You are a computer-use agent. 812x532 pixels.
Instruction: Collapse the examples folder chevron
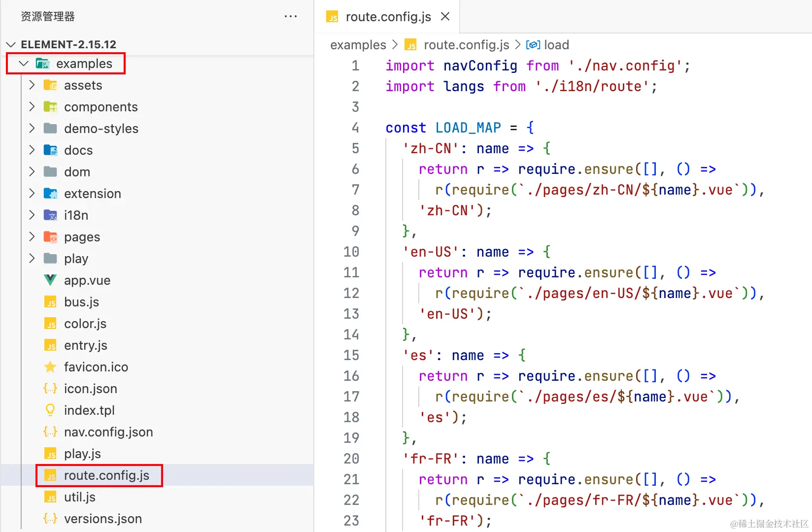tap(24, 64)
